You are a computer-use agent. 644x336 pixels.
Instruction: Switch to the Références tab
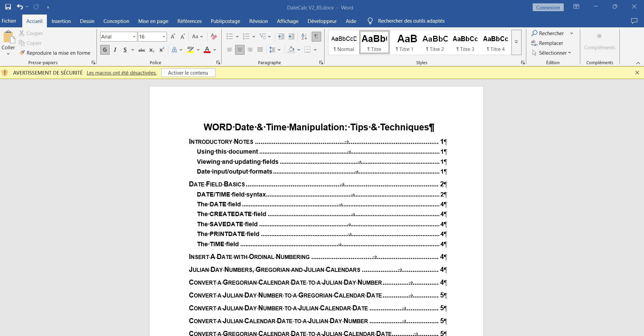tap(190, 21)
